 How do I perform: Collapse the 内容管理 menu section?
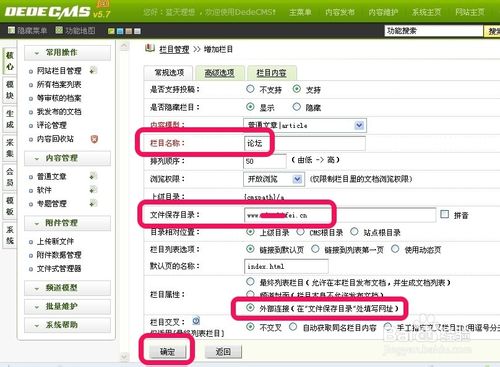(x=67, y=158)
